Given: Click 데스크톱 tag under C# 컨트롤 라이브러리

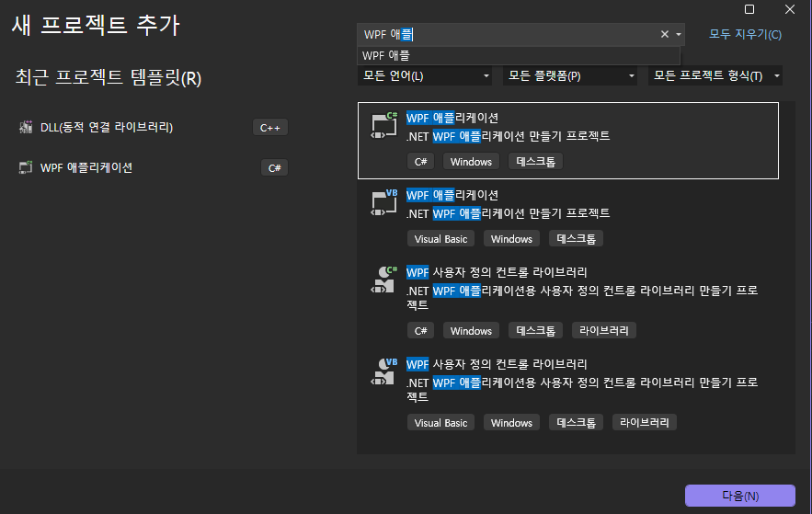Looking at the screenshot, I should coord(535,330).
